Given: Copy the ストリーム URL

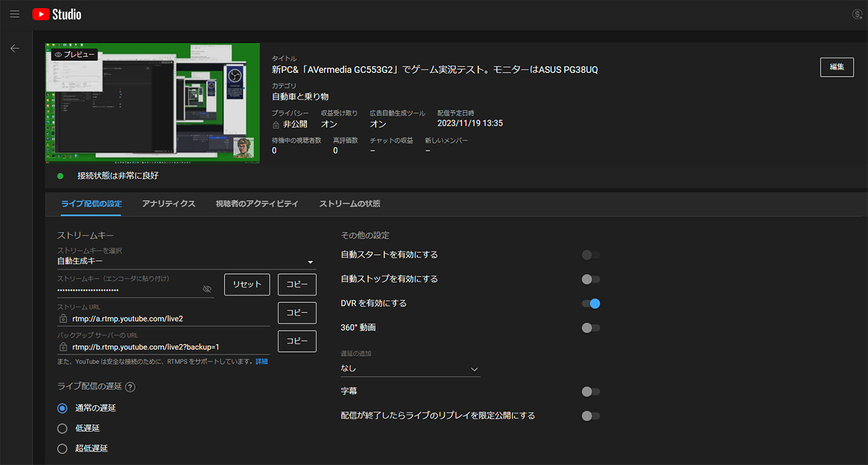Looking at the screenshot, I should pos(297,313).
